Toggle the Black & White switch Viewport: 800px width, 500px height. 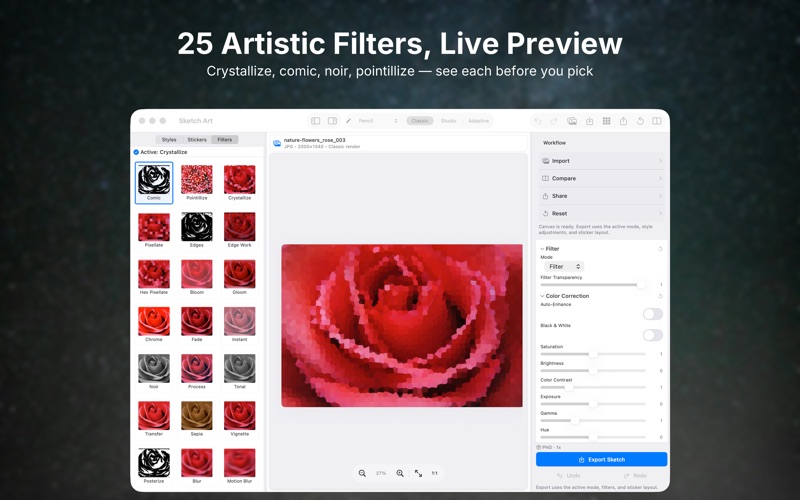653,335
